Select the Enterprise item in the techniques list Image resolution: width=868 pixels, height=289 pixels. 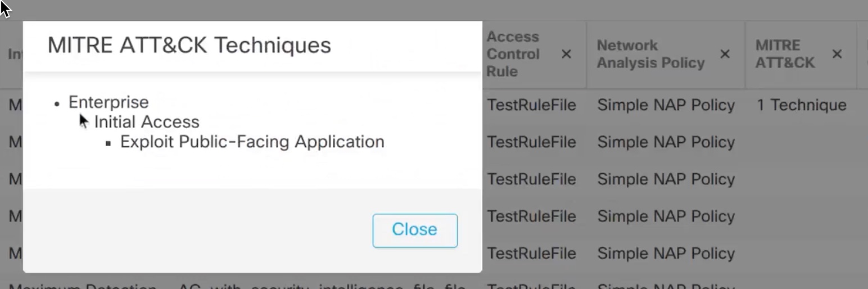(108, 102)
